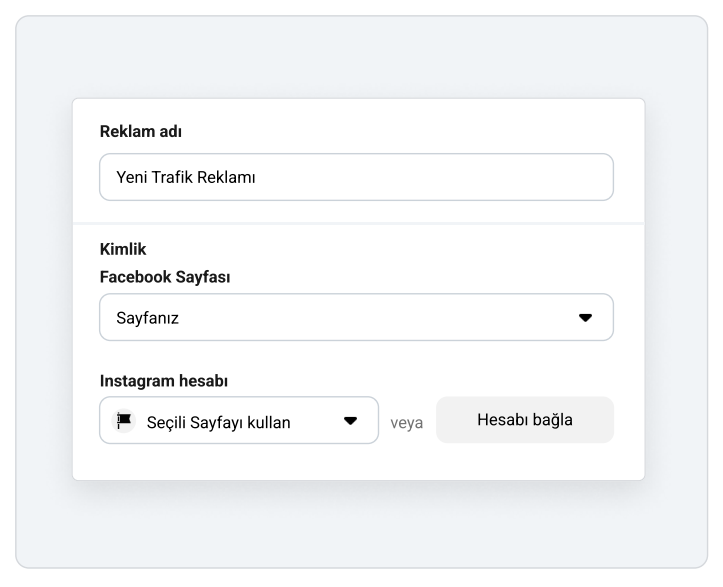Click the page flag icon in Instagram dropdown

coord(124,421)
